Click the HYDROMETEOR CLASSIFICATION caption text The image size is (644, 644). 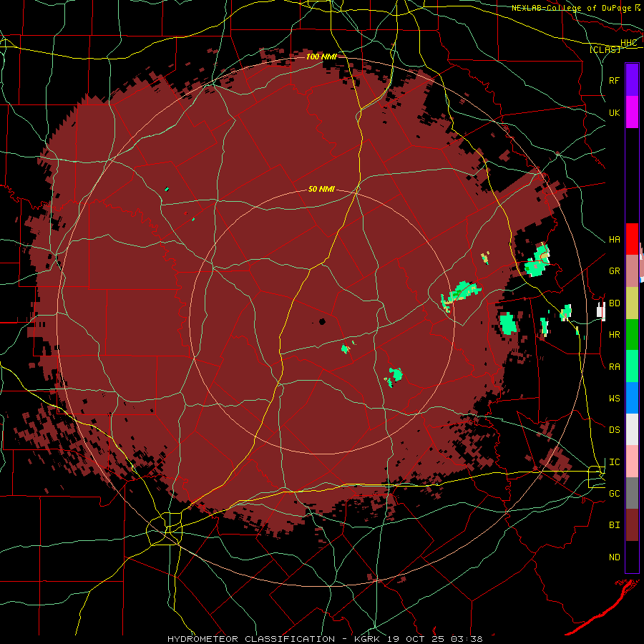[251, 639]
